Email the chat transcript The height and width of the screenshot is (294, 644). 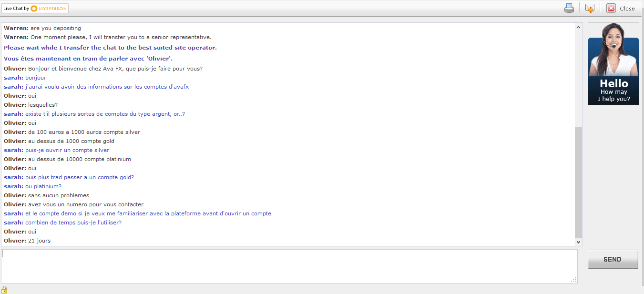tap(590, 8)
